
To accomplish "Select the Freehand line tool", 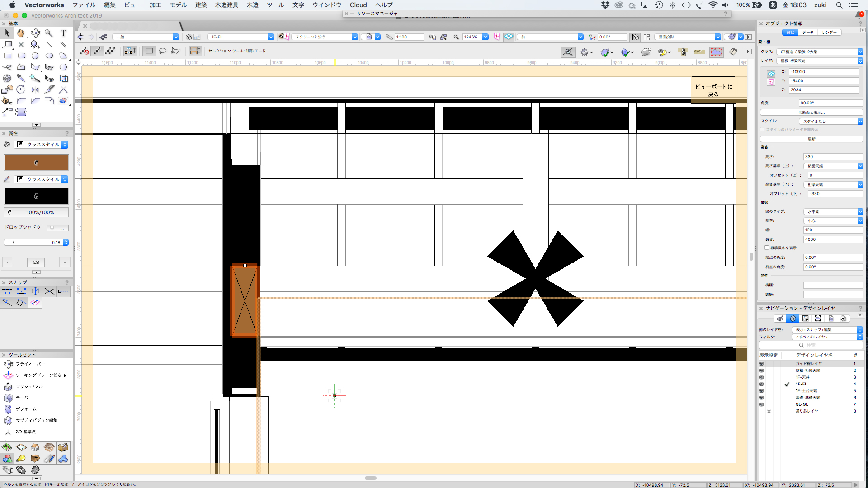I will tap(8, 67).
